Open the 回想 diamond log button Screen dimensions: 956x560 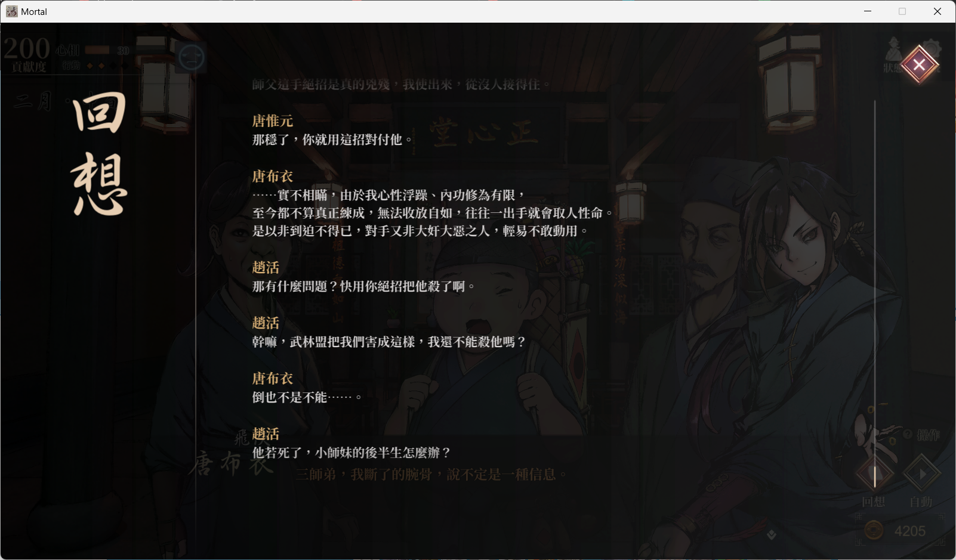click(874, 474)
